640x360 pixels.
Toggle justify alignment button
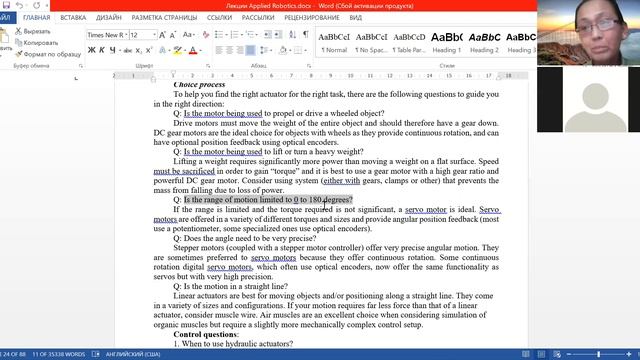(250, 50)
